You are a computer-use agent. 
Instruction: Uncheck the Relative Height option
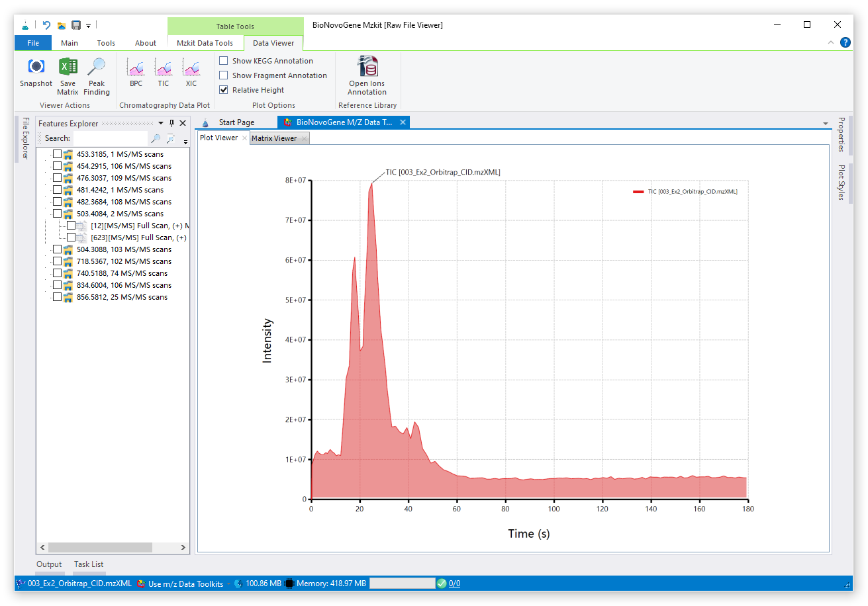[x=224, y=90]
